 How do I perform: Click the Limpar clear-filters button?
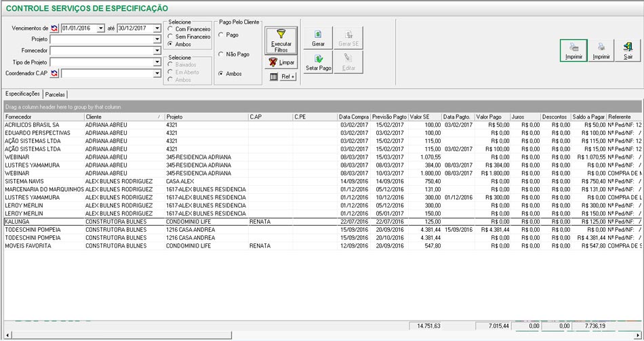pos(281,62)
